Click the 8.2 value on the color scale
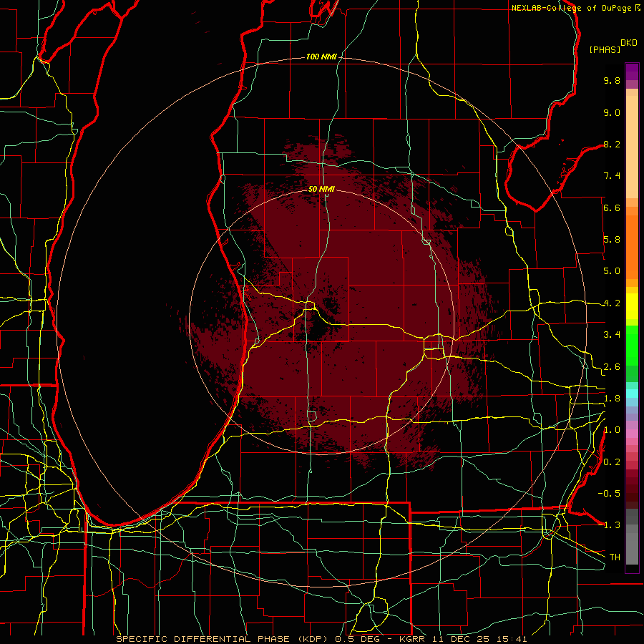Screen dimensions: 644x644 click(x=612, y=144)
